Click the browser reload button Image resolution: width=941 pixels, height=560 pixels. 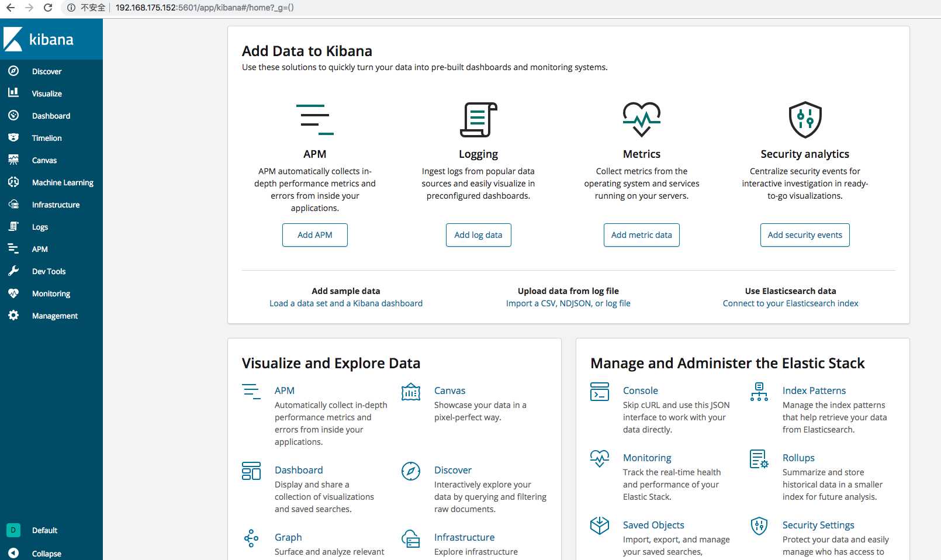tap(48, 8)
